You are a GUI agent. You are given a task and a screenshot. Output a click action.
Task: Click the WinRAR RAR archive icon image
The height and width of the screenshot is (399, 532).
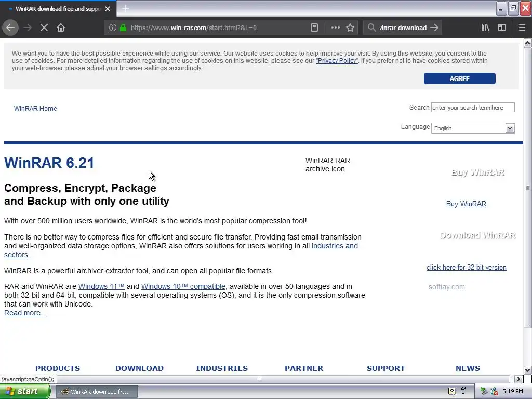click(327, 165)
